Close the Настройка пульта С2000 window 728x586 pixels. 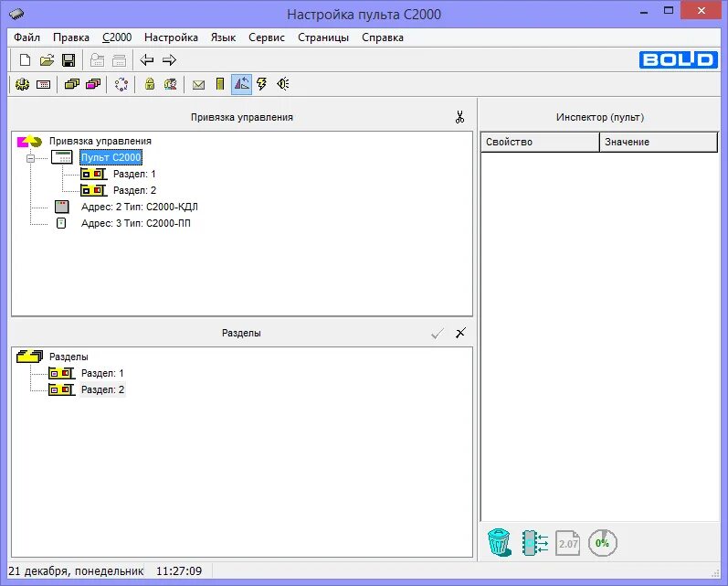click(x=702, y=10)
